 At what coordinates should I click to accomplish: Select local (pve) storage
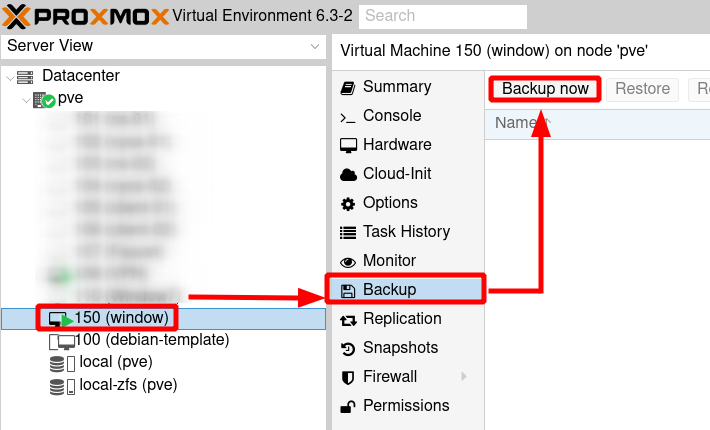click(x=116, y=362)
